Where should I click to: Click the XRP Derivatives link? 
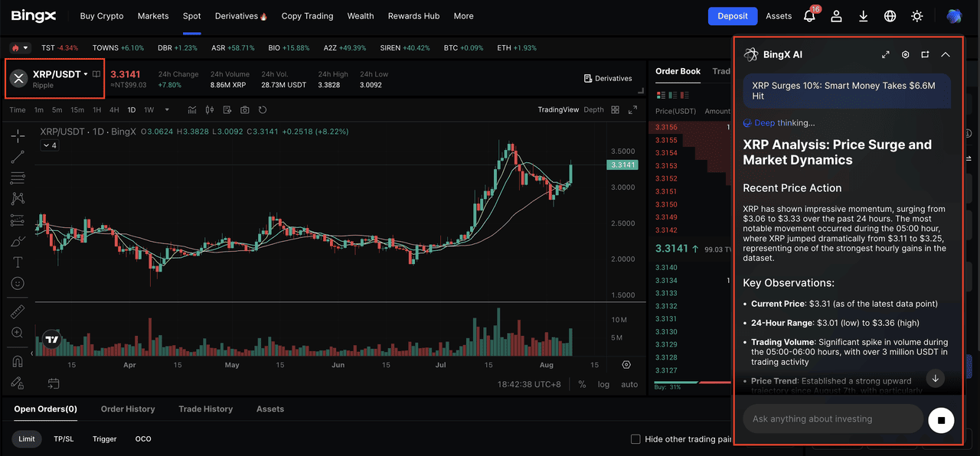tap(608, 78)
